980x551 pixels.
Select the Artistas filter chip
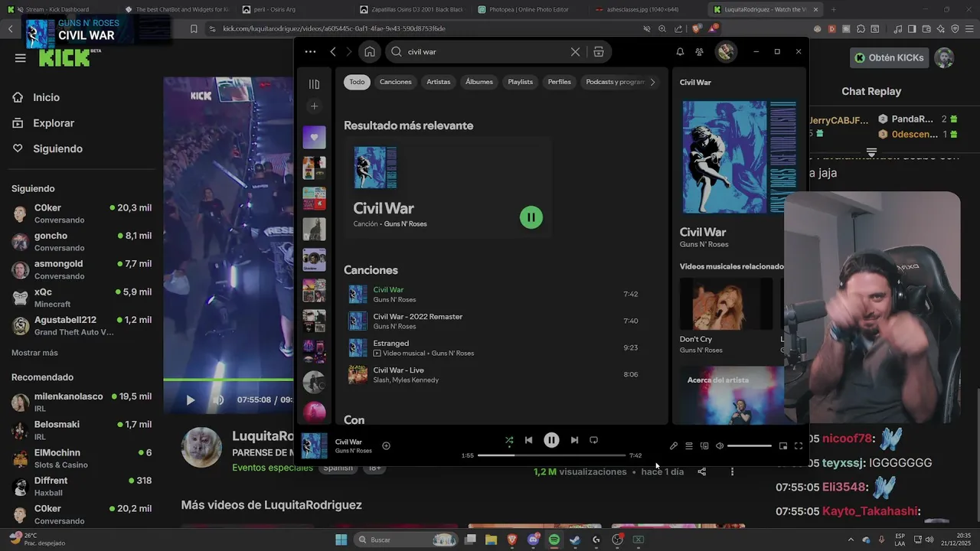439,82
